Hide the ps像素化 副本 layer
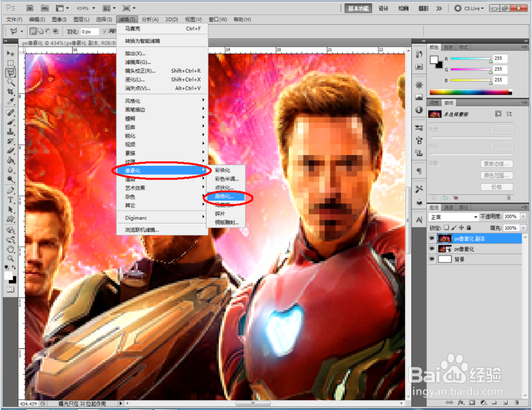The image size is (532, 410). pos(431,239)
